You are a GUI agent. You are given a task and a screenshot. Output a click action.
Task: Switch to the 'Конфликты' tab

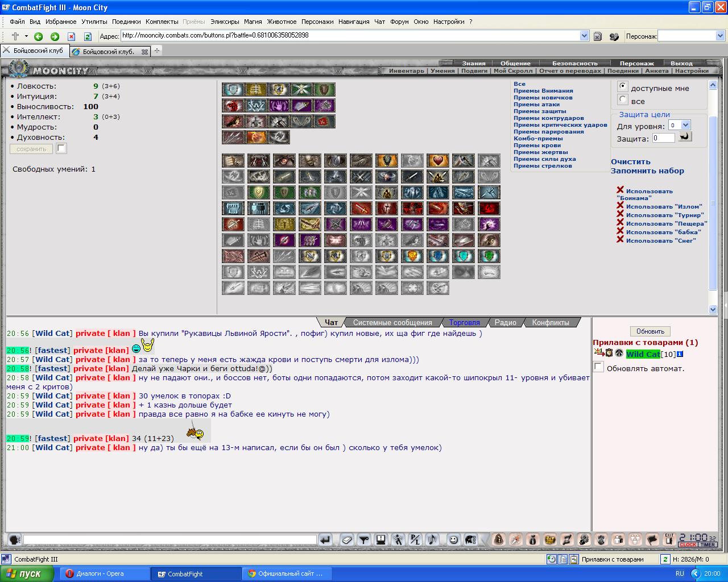[x=551, y=322]
